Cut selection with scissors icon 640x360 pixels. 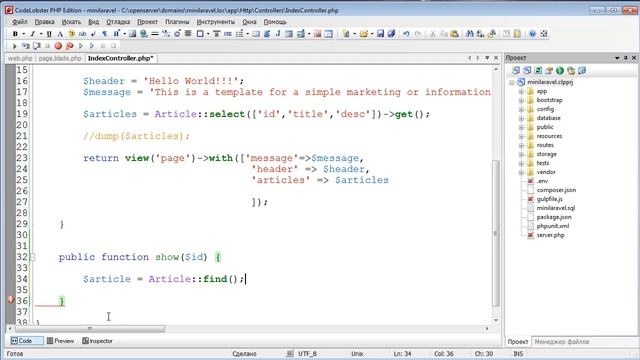coord(432,34)
